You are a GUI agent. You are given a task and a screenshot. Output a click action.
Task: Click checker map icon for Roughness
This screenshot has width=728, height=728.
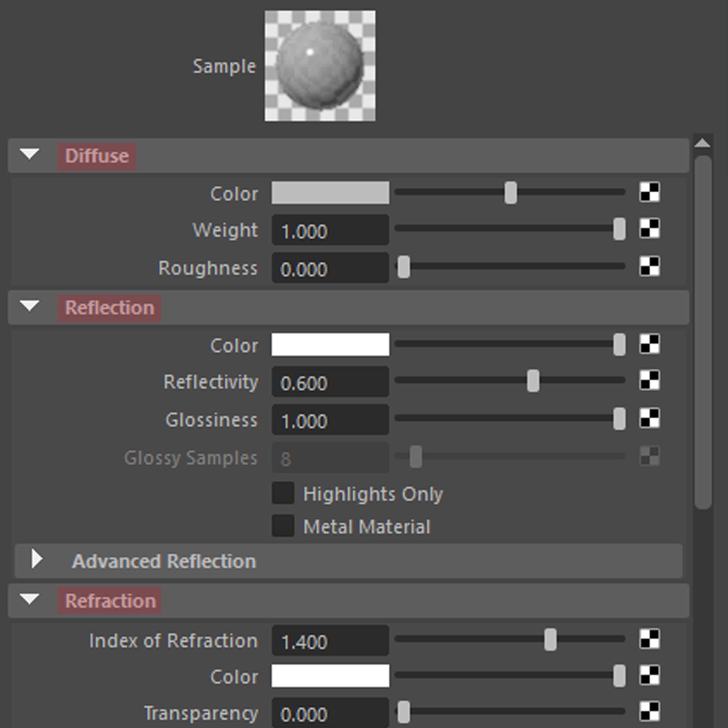pyautogui.click(x=650, y=266)
